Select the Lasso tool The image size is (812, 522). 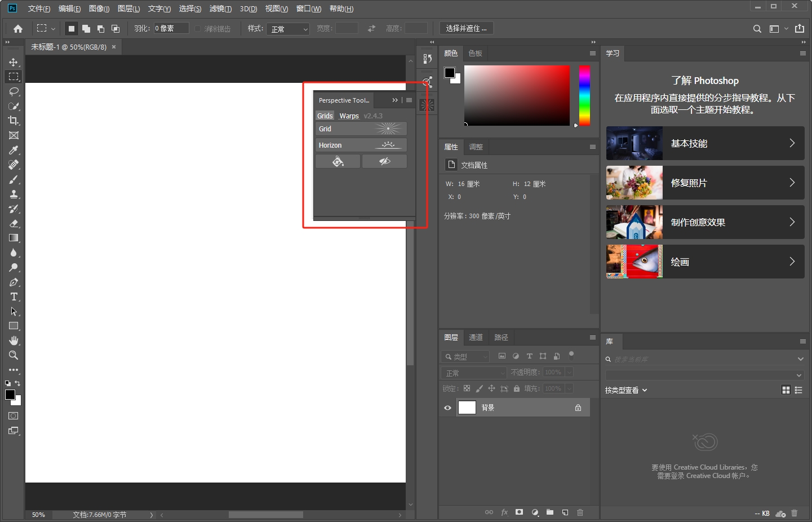tap(14, 91)
